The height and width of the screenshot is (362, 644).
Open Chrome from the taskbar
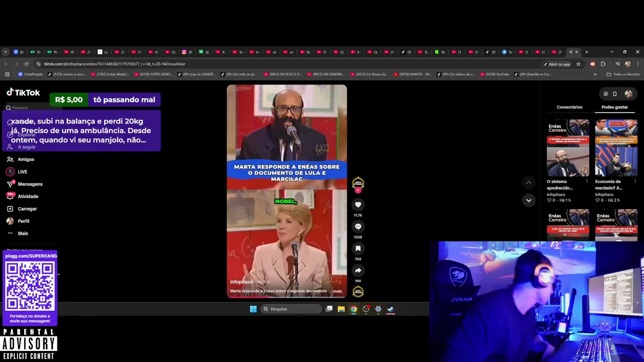354,309
